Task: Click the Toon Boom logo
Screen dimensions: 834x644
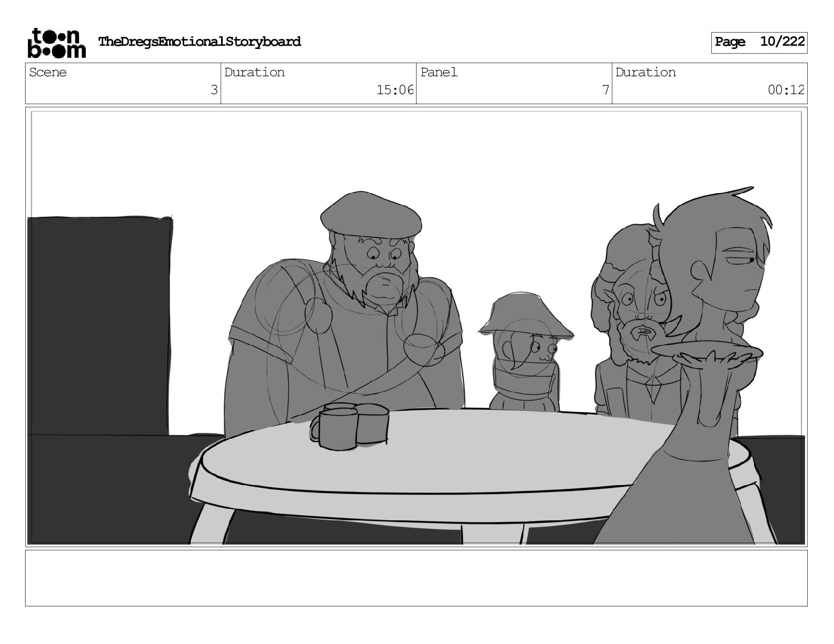Action: pos(56,43)
